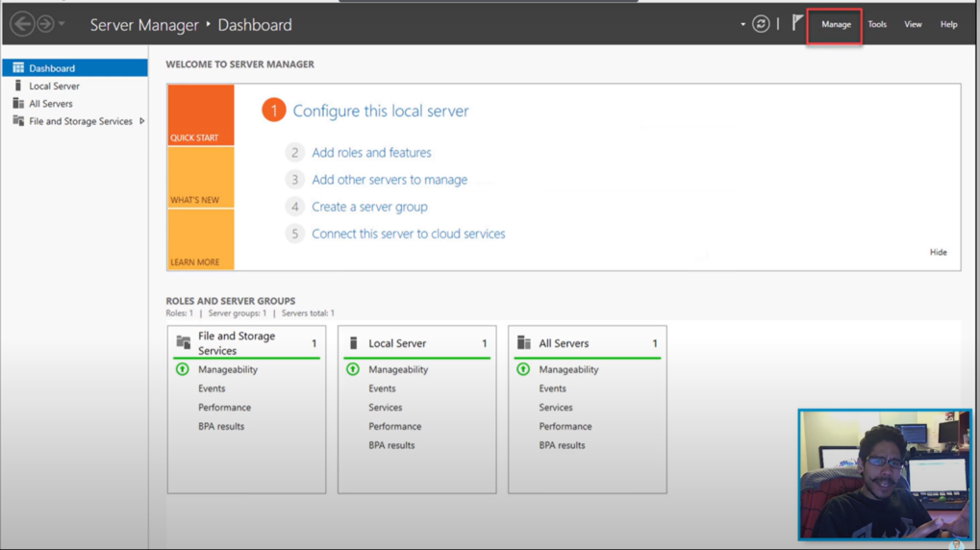This screenshot has height=550, width=980.
Task: Select Dashboard in the sidebar
Action: [x=75, y=68]
